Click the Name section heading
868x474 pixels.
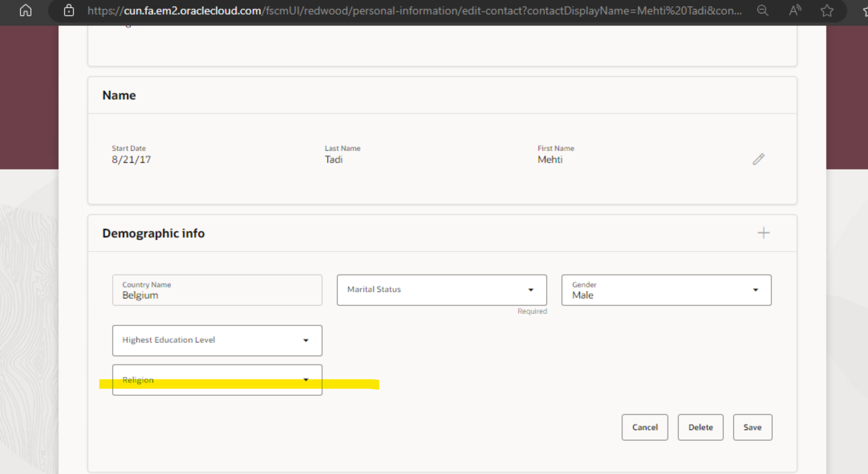pos(119,95)
